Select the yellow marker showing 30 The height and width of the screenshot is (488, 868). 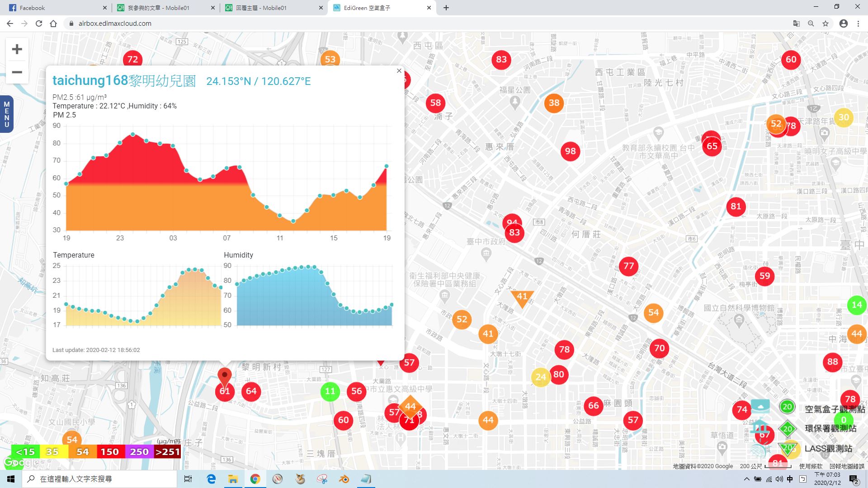pyautogui.click(x=844, y=117)
